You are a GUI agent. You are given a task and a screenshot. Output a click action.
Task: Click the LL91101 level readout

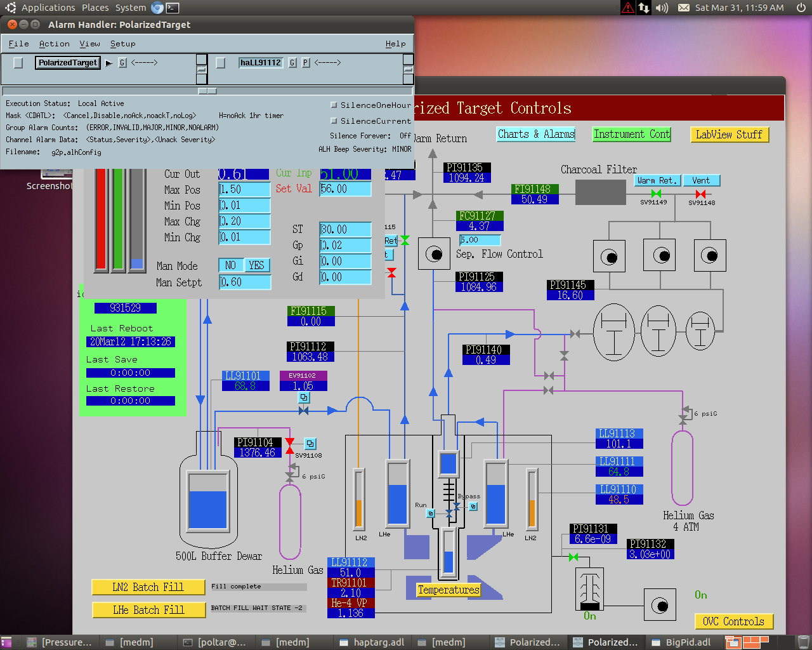(246, 381)
